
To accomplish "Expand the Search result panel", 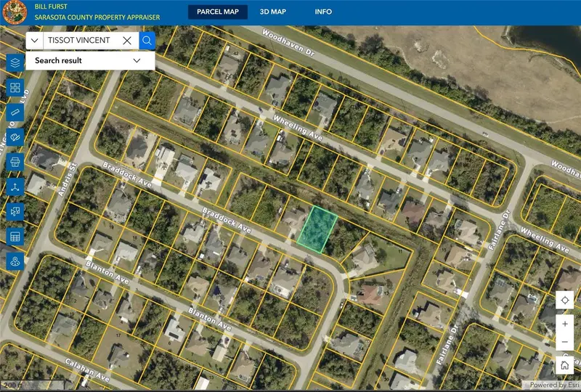I will click(x=90, y=60).
